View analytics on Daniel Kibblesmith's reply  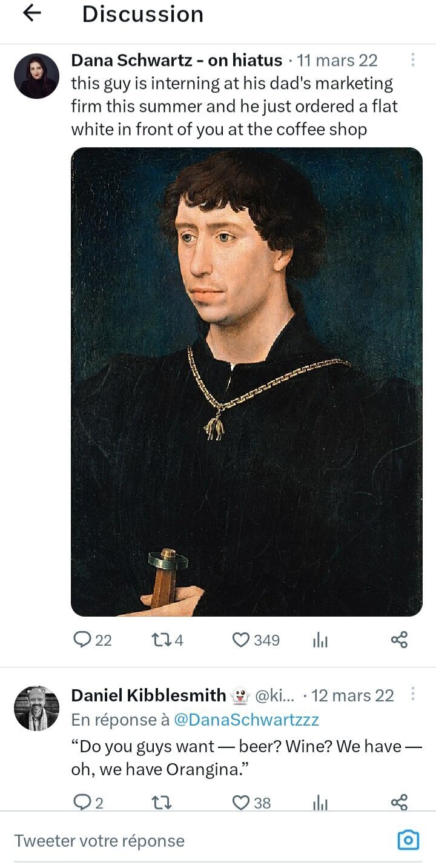click(x=320, y=803)
